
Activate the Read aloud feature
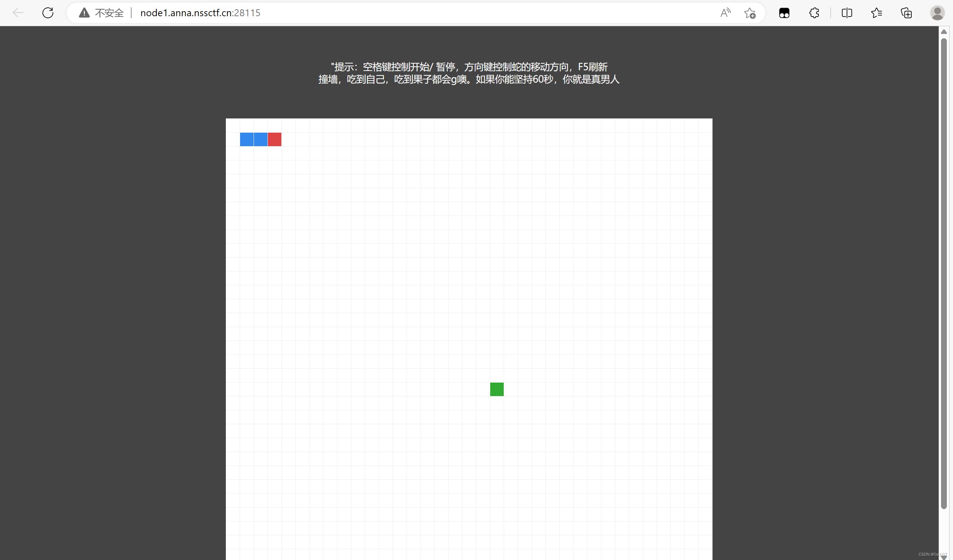726,13
